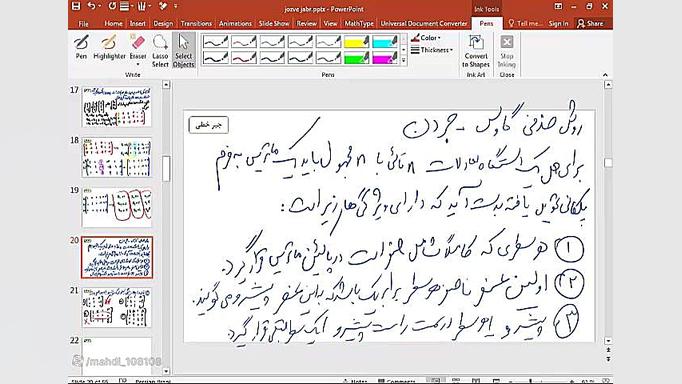
Task: Open the slide 19 thumbnail
Action: [x=117, y=207]
